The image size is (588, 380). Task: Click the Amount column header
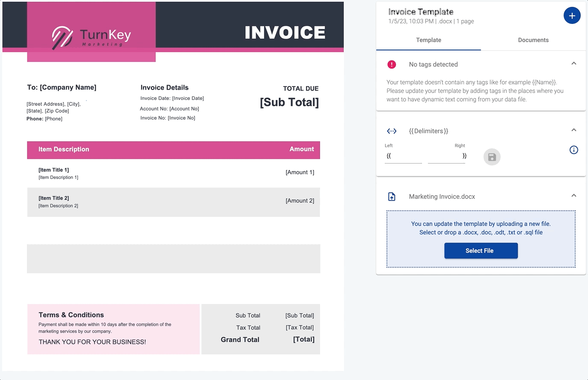tap(302, 149)
